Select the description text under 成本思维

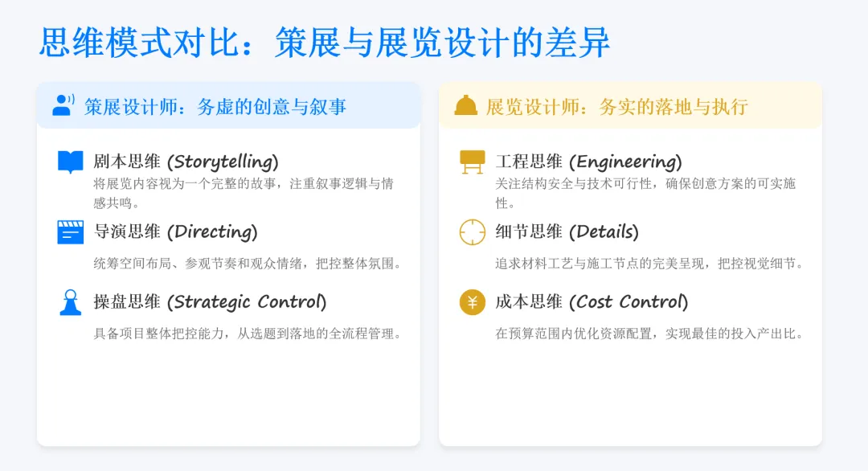click(649, 334)
